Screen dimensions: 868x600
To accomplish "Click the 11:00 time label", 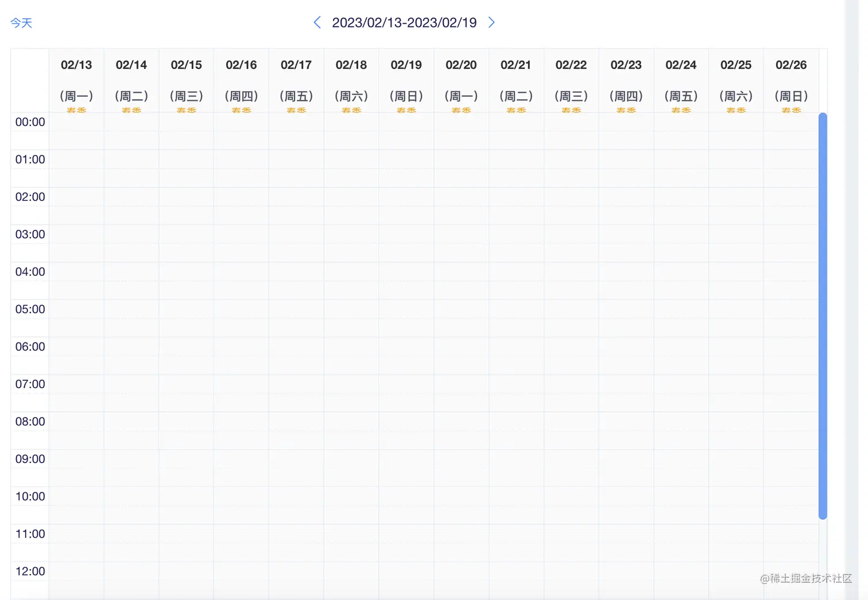I will tap(30, 534).
